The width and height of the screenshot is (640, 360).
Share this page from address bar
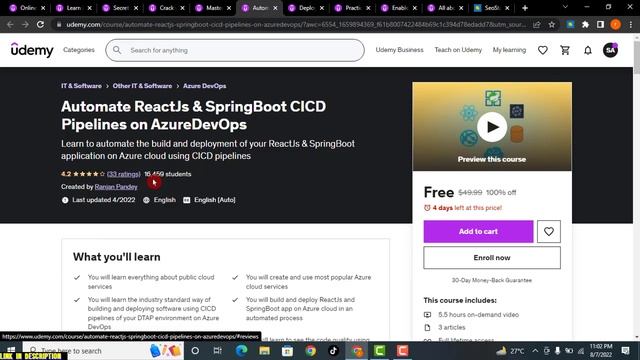(537, 24)
